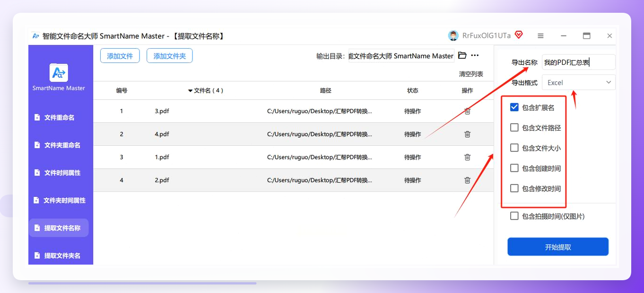Screen dimensions: 644x293
Task: Open the output directory folder icon
Action: click(462, 55)
